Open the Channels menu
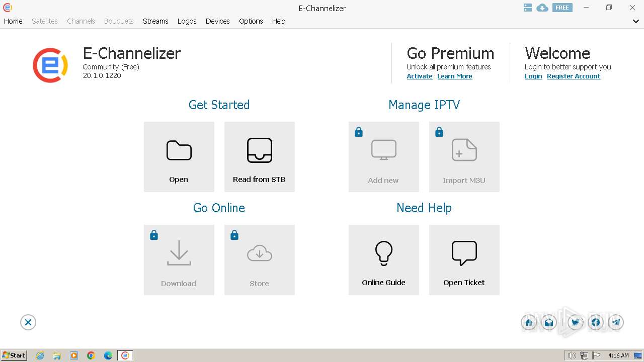 tap(81, 21)
